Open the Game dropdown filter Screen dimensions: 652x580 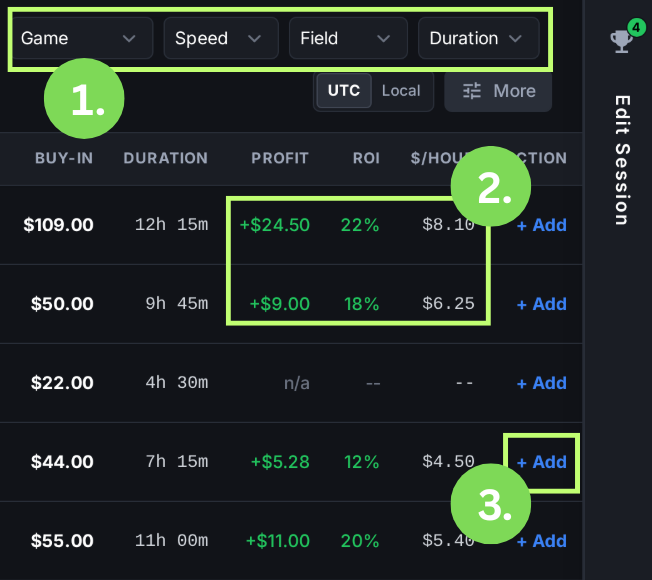(x=80, y=38)
